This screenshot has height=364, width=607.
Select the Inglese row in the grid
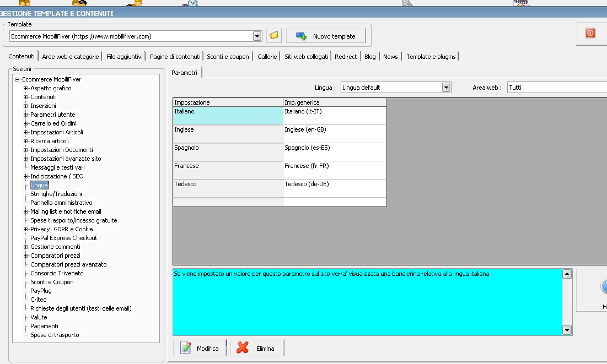tap(228, 134)
